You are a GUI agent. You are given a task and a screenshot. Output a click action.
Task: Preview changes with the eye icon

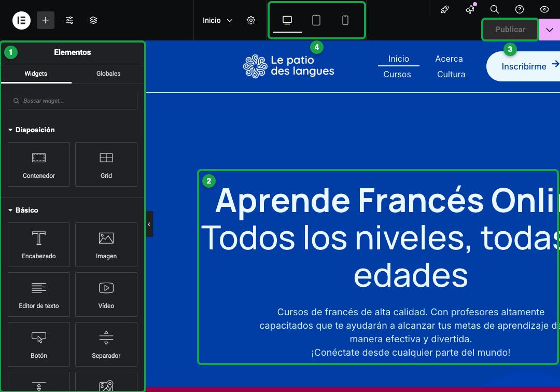click(544, 10)
